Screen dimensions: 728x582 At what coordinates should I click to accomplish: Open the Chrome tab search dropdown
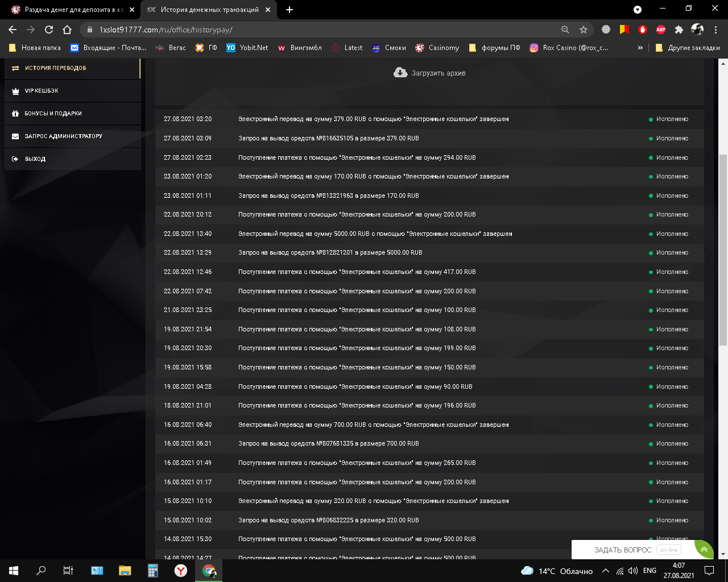[638, 10]
